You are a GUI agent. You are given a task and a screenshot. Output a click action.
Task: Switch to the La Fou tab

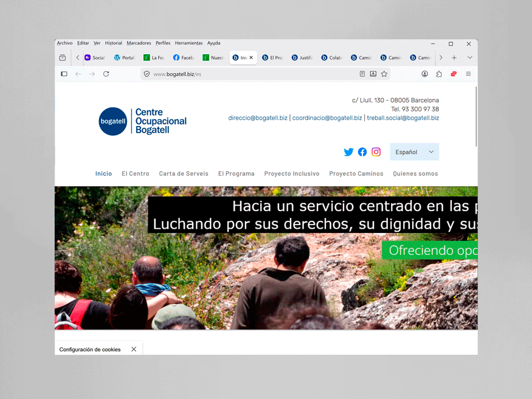click(154, 58)
